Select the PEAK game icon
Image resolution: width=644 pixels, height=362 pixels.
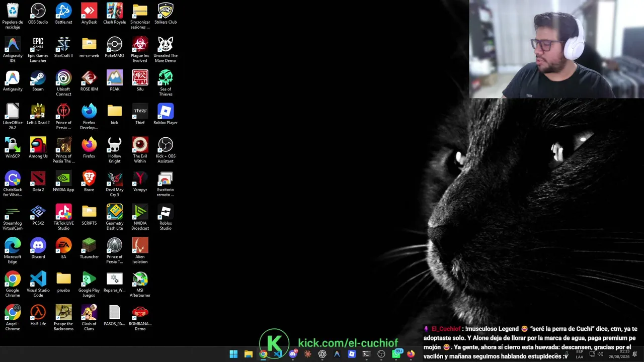(x=114, y=81)
